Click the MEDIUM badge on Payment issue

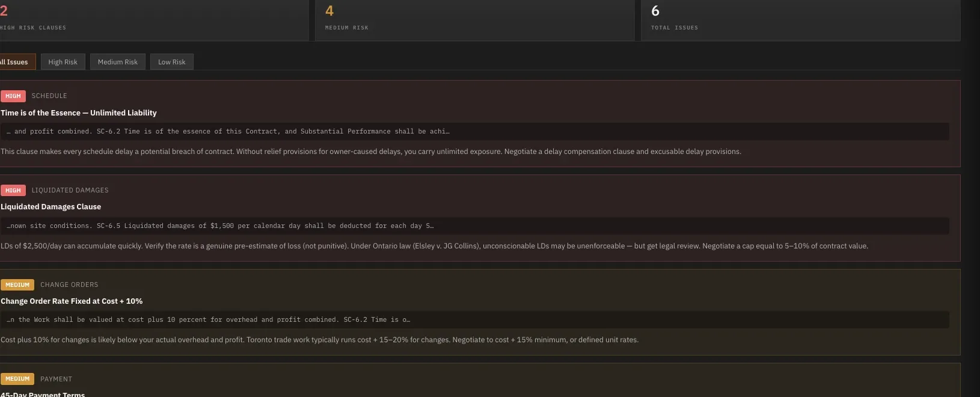click(17, 379)
